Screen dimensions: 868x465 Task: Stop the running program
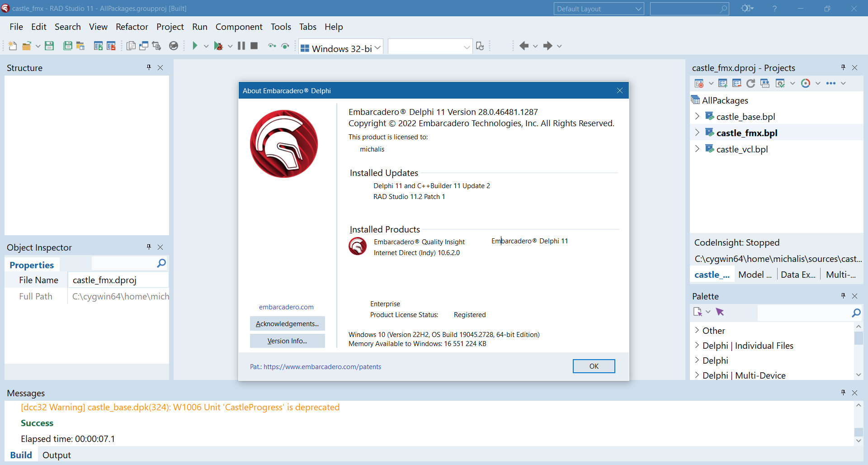click(254, 46)
